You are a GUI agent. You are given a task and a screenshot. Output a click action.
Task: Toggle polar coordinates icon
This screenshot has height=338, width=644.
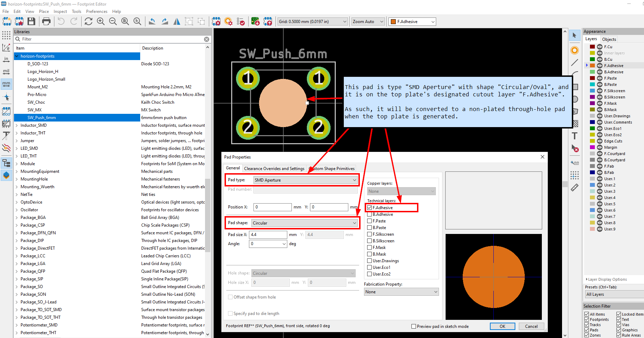[x=6, y=47]
